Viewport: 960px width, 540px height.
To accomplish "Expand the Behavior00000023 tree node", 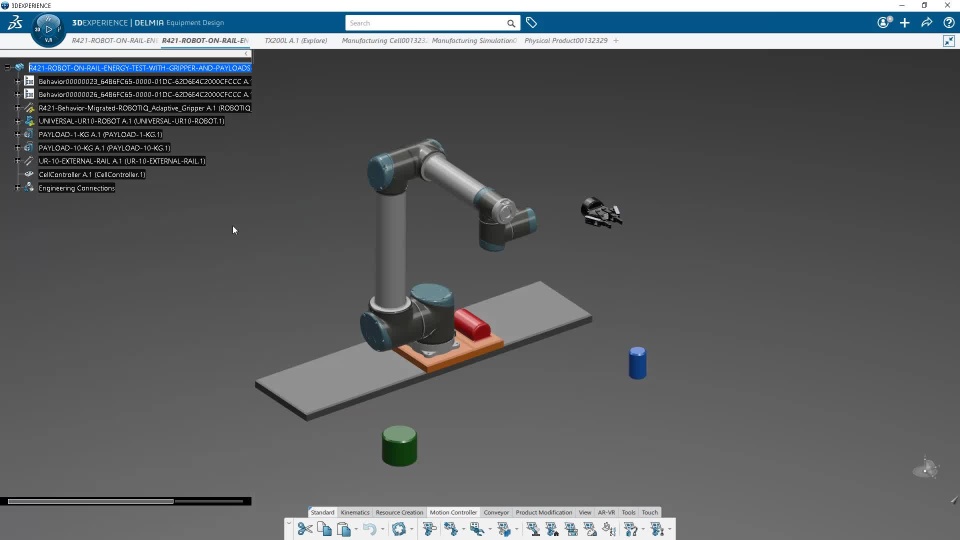I will [x=18, y=81].
